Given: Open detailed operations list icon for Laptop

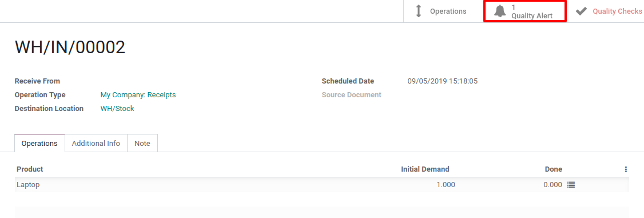Looking at the screenshot, I should 571,185.
